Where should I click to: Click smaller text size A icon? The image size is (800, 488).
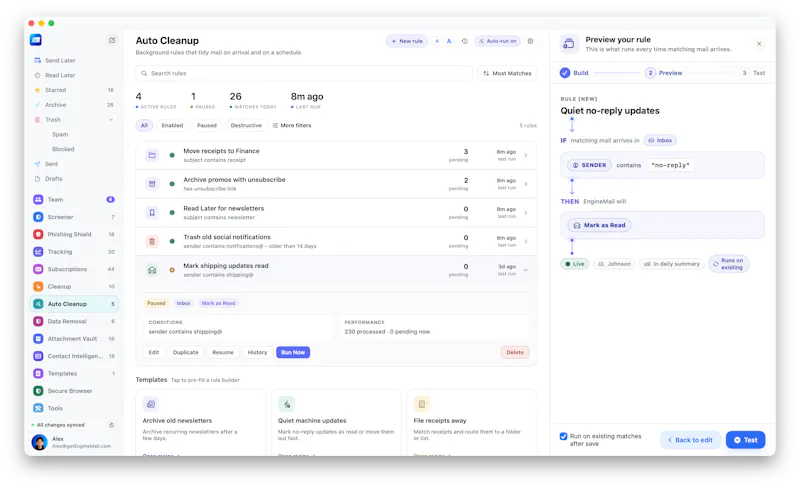437,41
